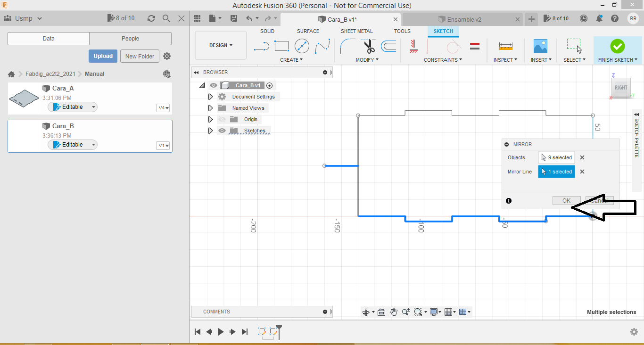This screenshot has width=644, height=345.
Task: Select the Line tool in Create
Action: 262,46
